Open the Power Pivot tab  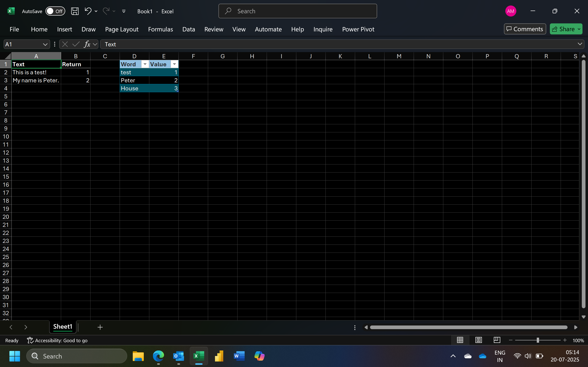point(358,29)
